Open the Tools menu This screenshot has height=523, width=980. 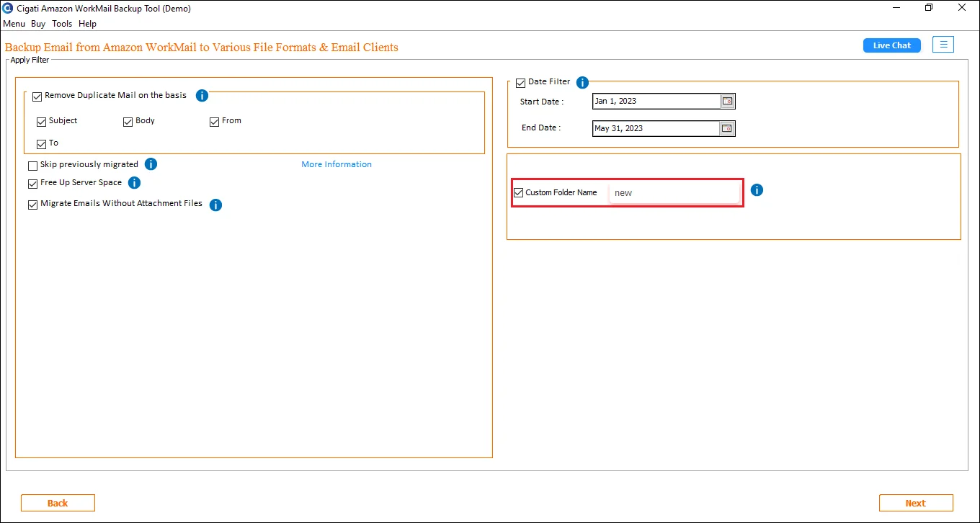click(62, 24)
